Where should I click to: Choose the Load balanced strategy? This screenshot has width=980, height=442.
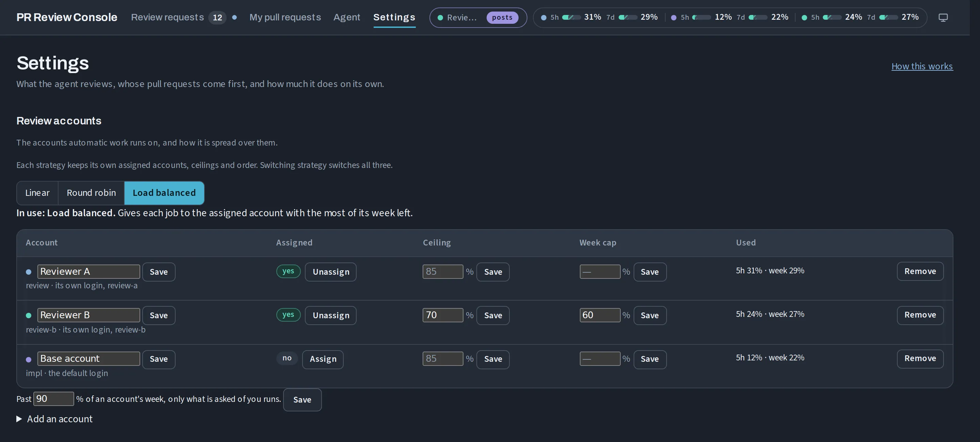point(164,193)
